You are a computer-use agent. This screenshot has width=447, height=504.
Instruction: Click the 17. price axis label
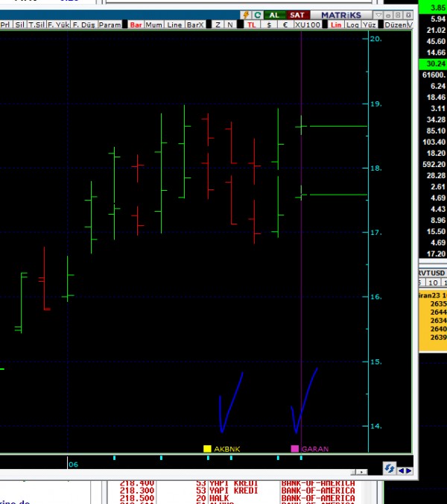[375, 232]
